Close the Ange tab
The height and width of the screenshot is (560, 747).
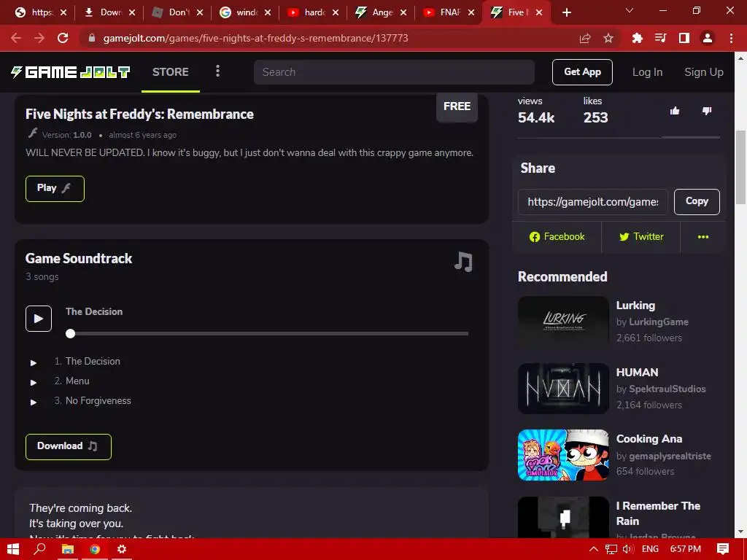403,13
